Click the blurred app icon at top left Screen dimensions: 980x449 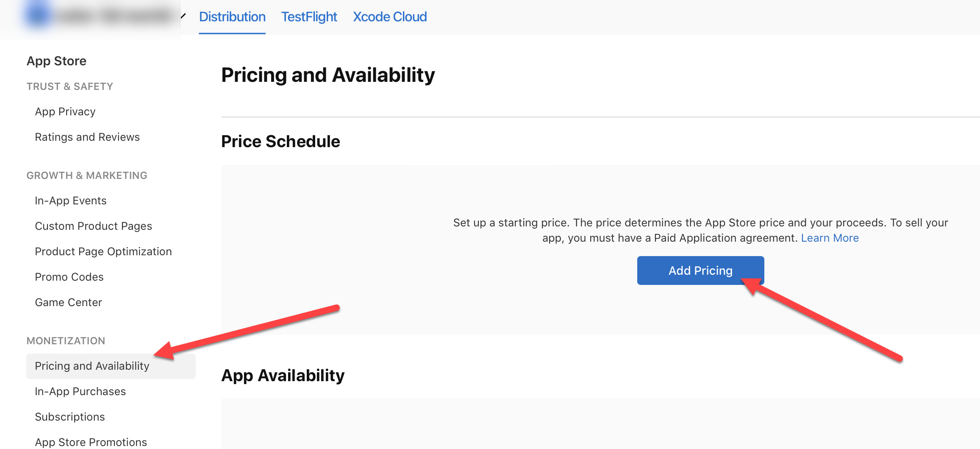(x=38, y=15)
